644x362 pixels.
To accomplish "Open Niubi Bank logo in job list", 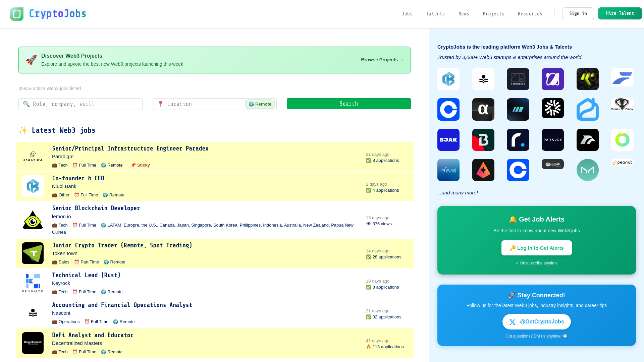I will click(33, 186).
